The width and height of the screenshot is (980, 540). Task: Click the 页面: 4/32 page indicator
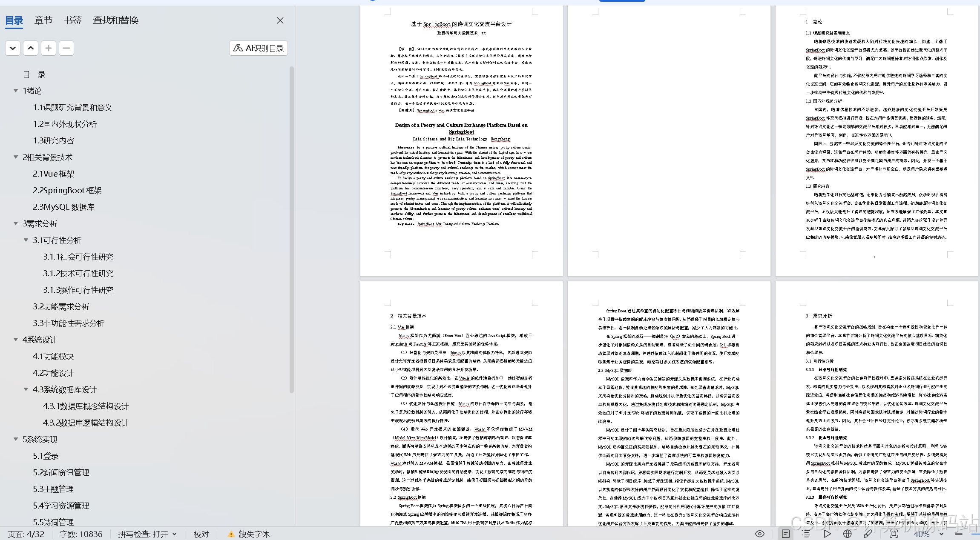coord(26,534)
